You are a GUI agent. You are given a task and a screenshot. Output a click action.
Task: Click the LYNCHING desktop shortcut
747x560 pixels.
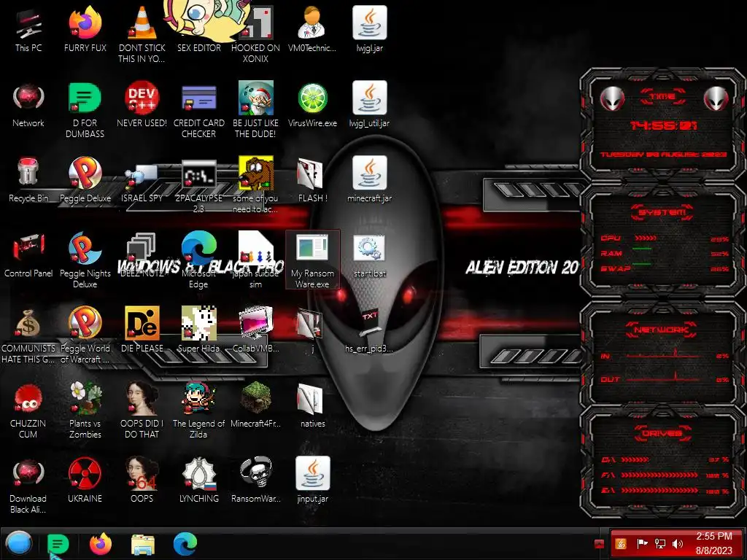tap(198, 480)
